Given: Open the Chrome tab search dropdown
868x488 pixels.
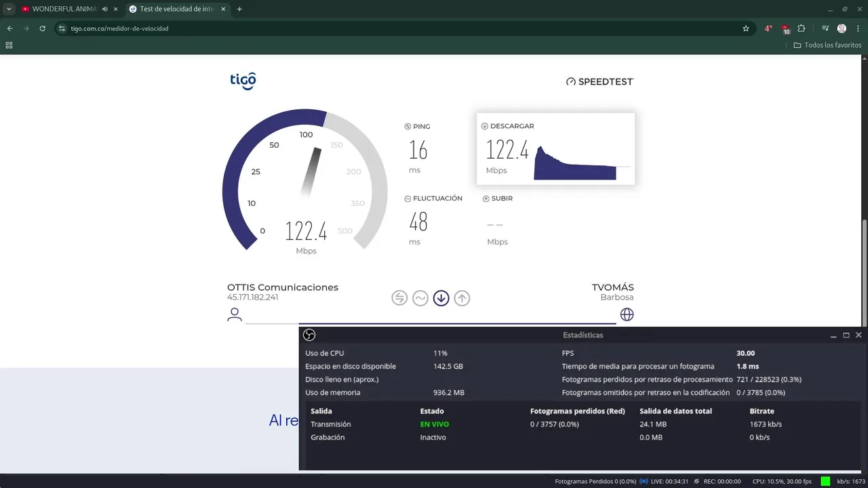Looking at the screenshot, I should click(x=9, y=9).
